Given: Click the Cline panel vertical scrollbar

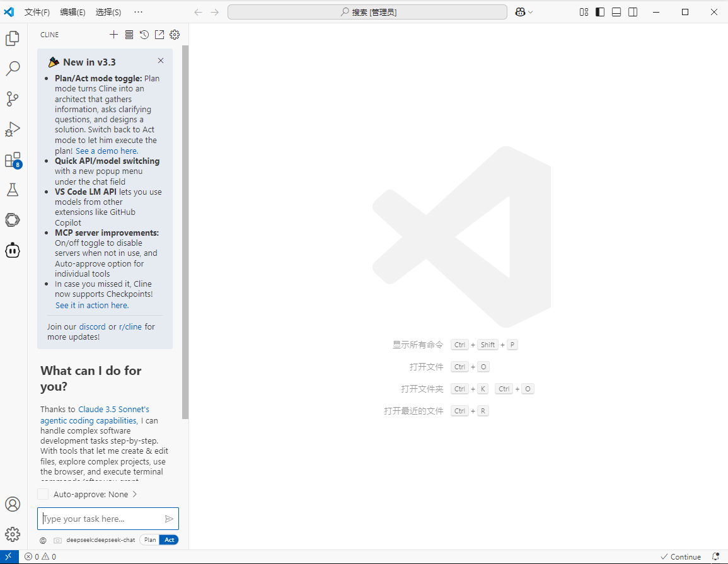Looking at the screenshot, I should click(185, 232).
